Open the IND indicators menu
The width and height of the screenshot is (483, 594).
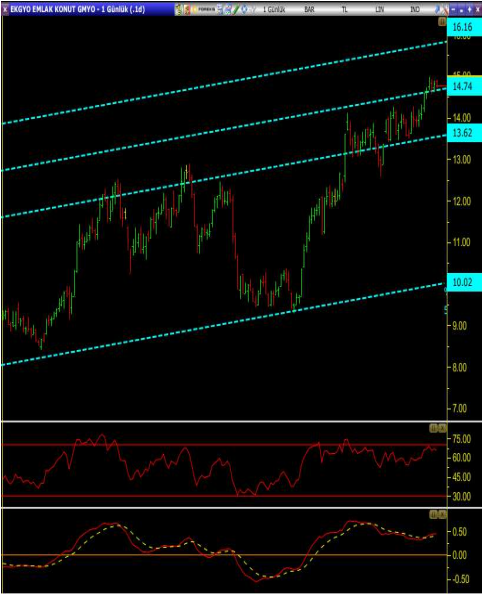(x=415, y=9)
